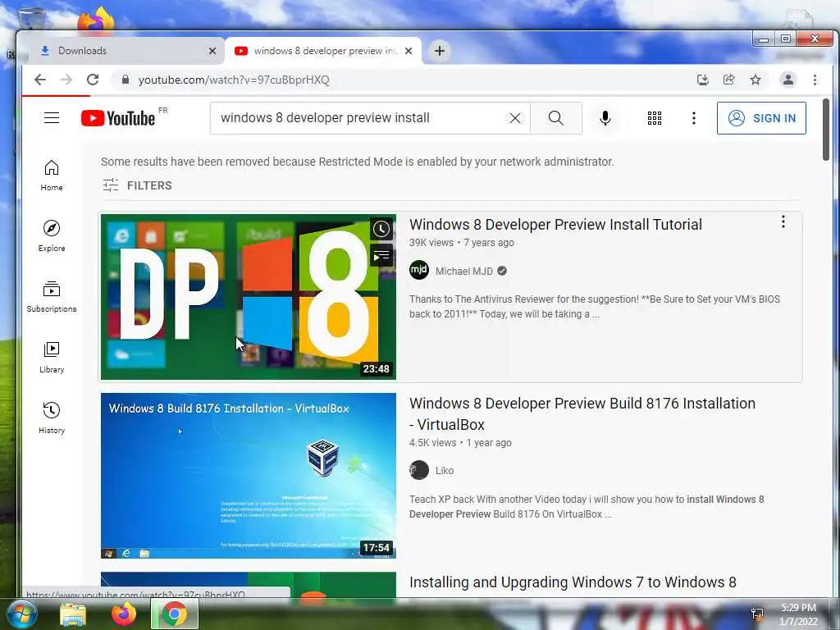Click the YouTube logo

[118, 118]
